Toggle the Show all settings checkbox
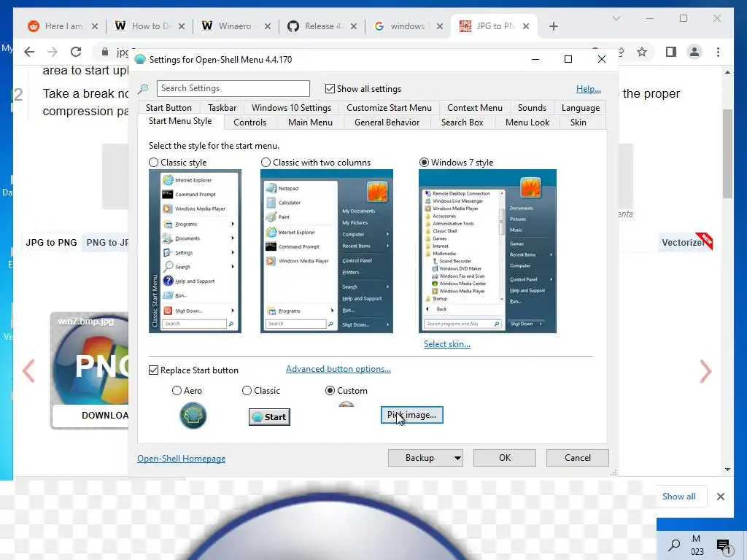 click(x=330, y=88)
